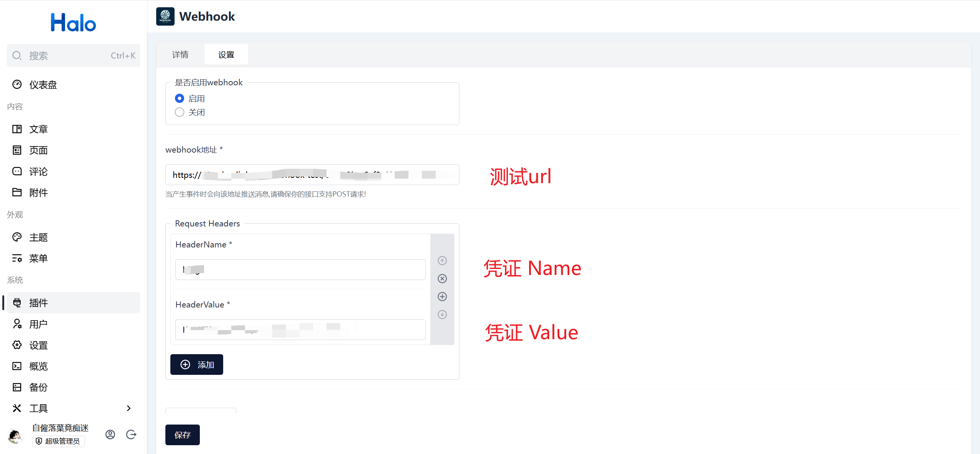980x454 pixels.
Task: Click the plus circle icon beside header row
Action: (442, 296)
